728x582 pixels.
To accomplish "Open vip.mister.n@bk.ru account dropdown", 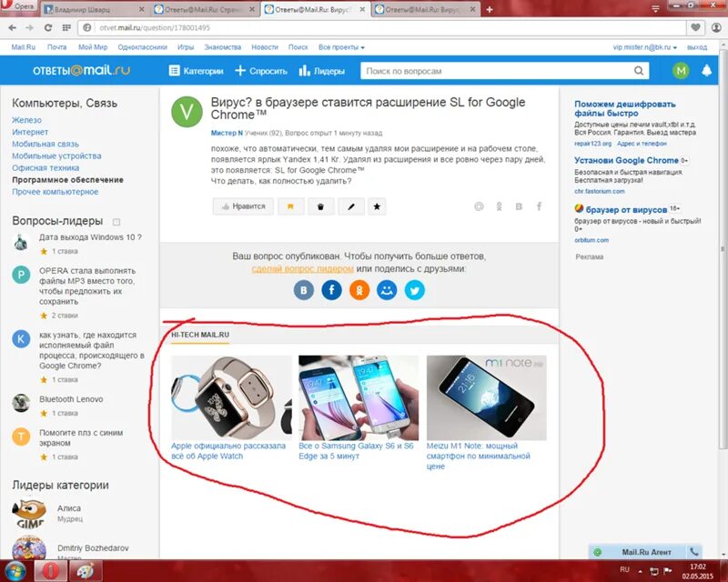I will point(645,47).
